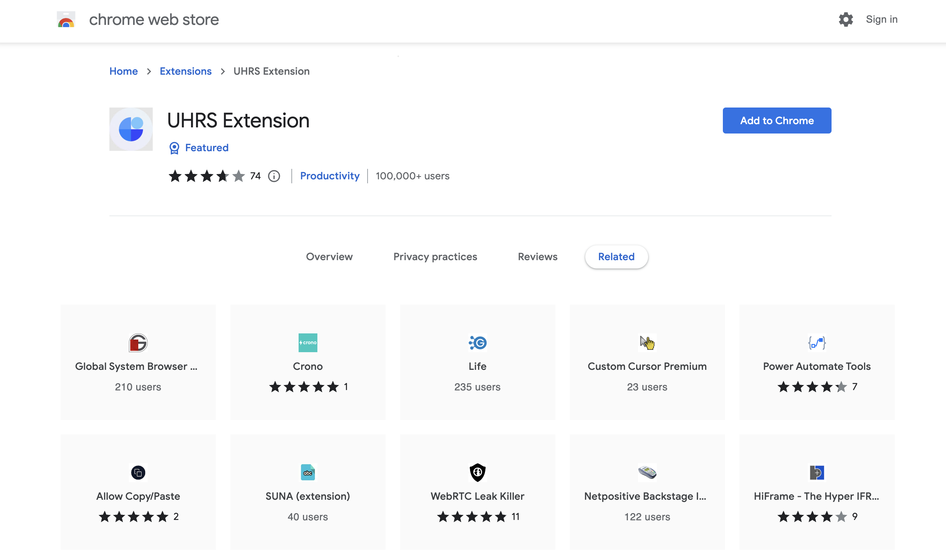The height and width of the screenshot is (560, 946).
Task: Click UHRS Extension breadcrumb text
Action: pos(272,71)
